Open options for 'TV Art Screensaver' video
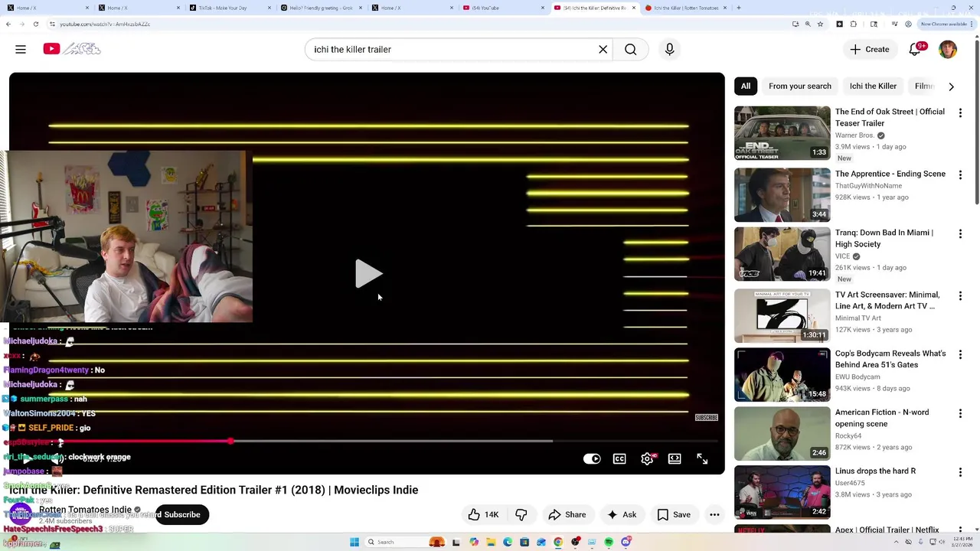The width and height of the screenshot is (980, 551). click(x=960, y=295)
